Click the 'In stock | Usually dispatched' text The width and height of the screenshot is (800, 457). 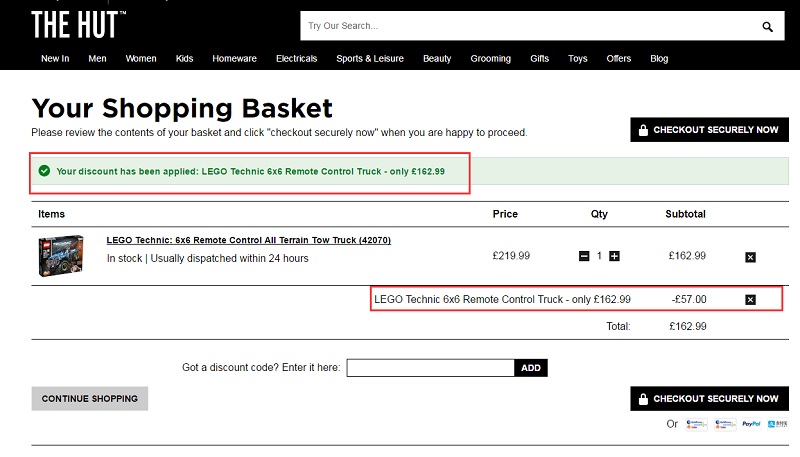tap(208, 258)
